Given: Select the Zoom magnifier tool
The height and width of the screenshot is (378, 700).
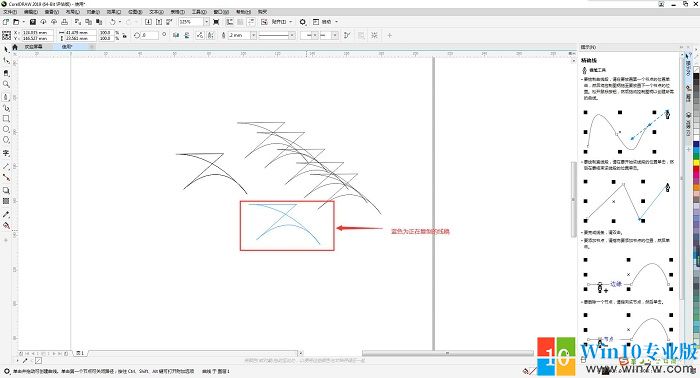Looking at the screenshot, I should point(6,84).
